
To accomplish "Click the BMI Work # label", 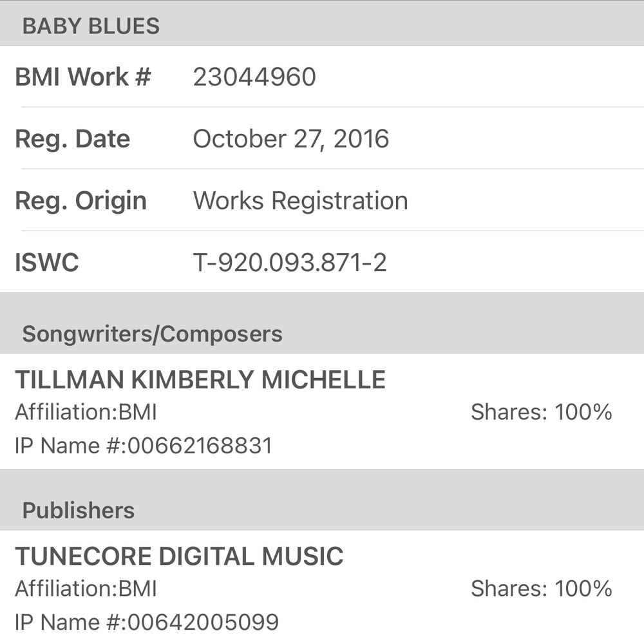I will click(x=83, y=77).
